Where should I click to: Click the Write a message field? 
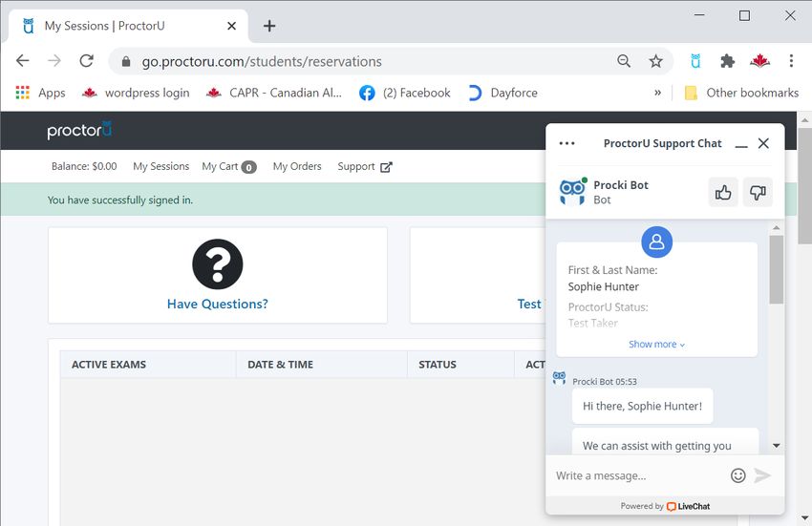[x=637, y=475]
